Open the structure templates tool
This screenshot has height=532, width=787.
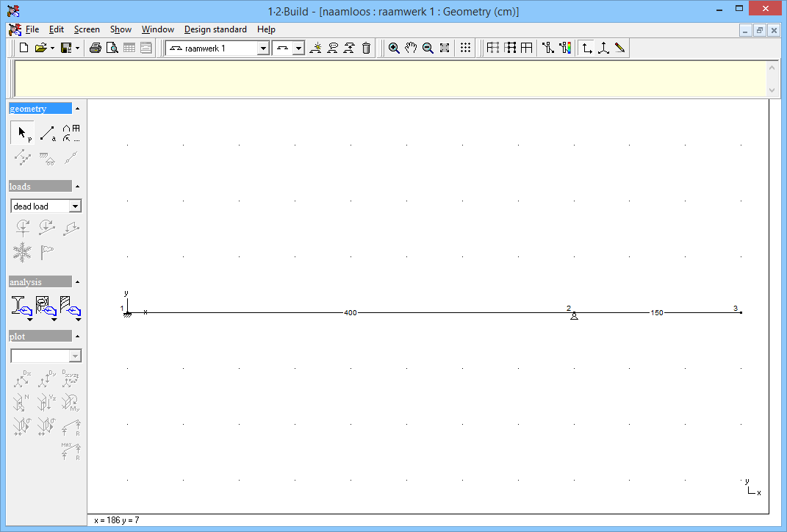click(71, 133)
